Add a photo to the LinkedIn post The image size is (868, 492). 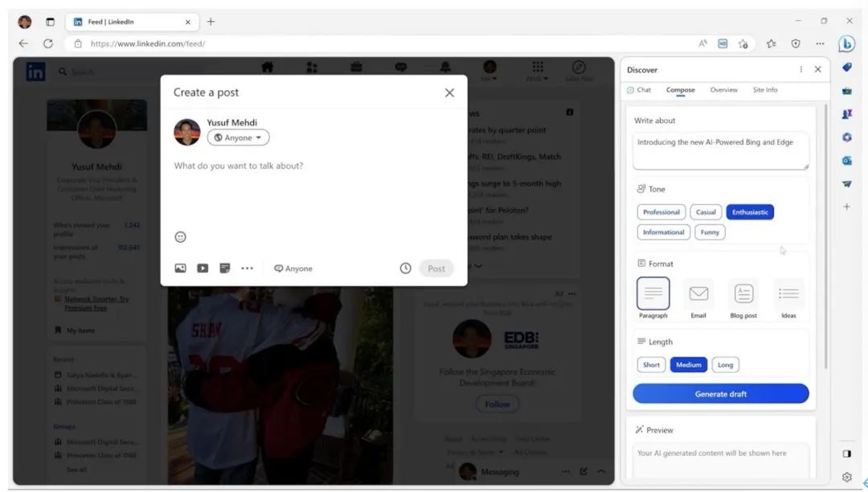coord(181,269)
